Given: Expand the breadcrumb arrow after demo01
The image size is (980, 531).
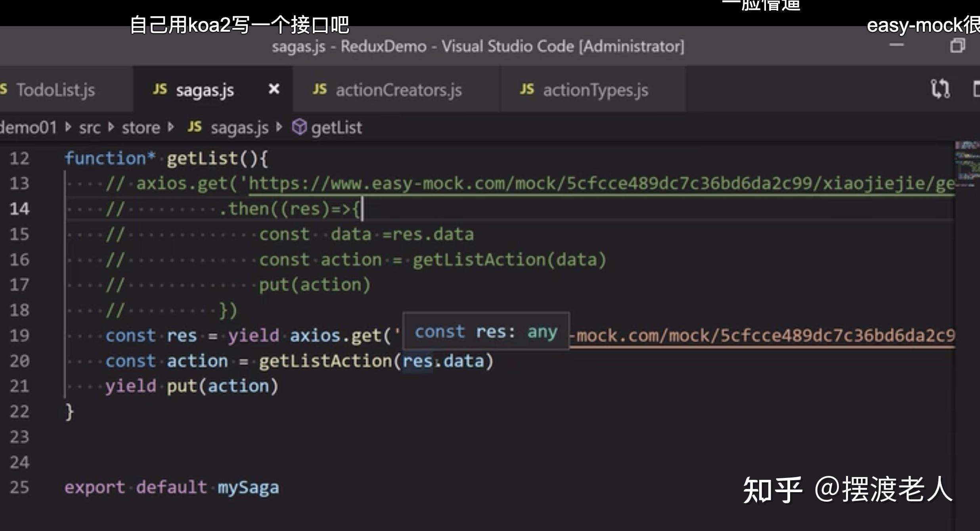Looking at the screenshot, I should click(x=68, y=127).
